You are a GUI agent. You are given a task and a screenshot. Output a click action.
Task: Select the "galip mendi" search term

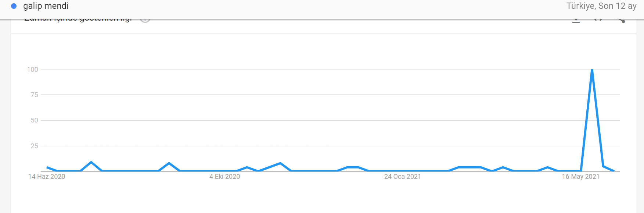[46, 6]
